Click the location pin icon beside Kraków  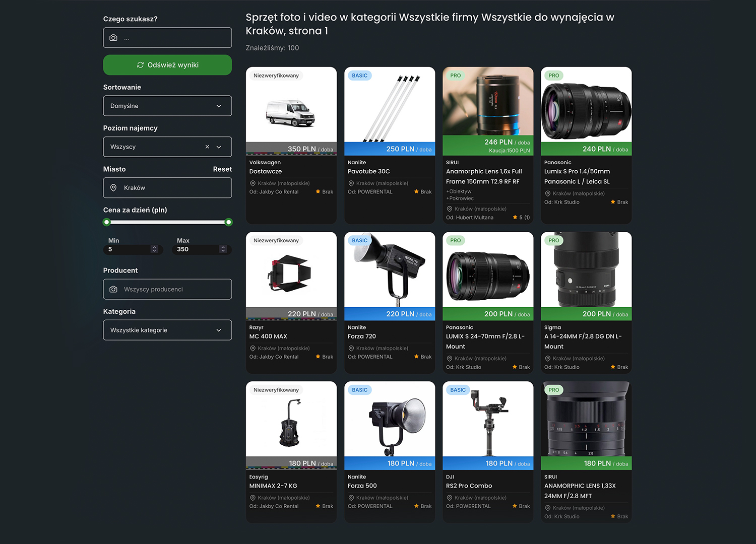tap(113, 188)
